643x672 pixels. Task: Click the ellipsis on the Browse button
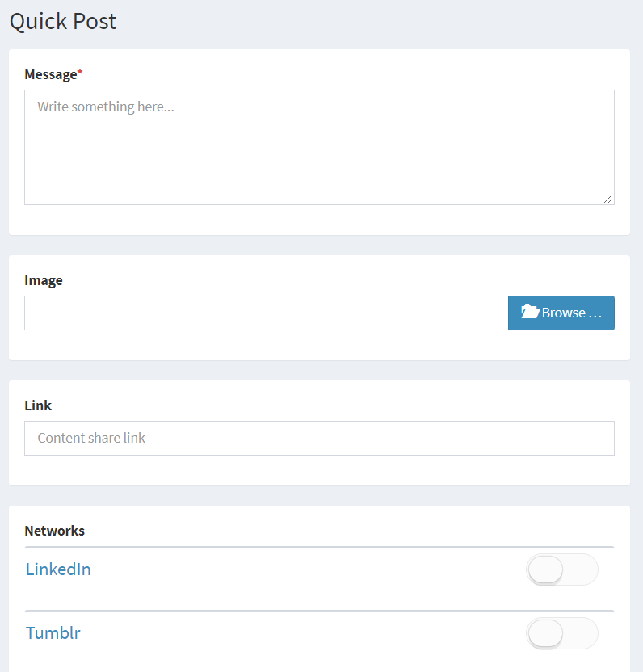coord(595,313)
